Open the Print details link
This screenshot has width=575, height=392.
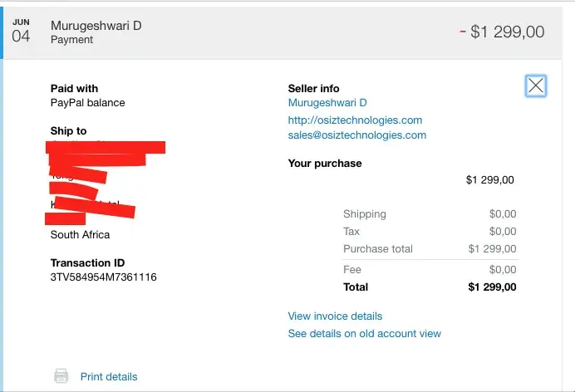click(x=109, y=377)
